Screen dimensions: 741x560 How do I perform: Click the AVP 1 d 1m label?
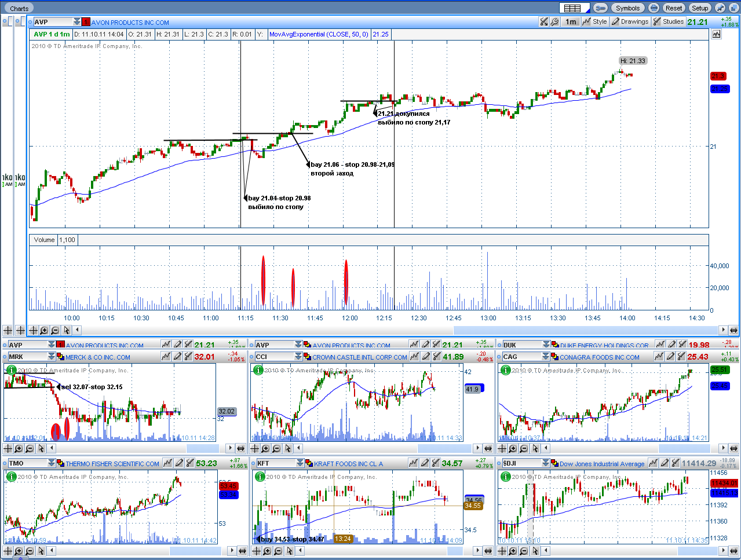(52, 34)
